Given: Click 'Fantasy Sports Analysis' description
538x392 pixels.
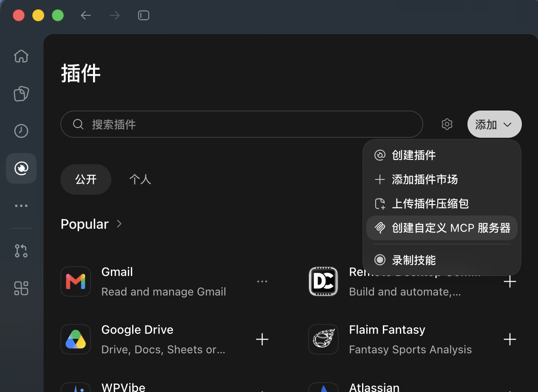Looking at the screenshot, I should 411,350.
